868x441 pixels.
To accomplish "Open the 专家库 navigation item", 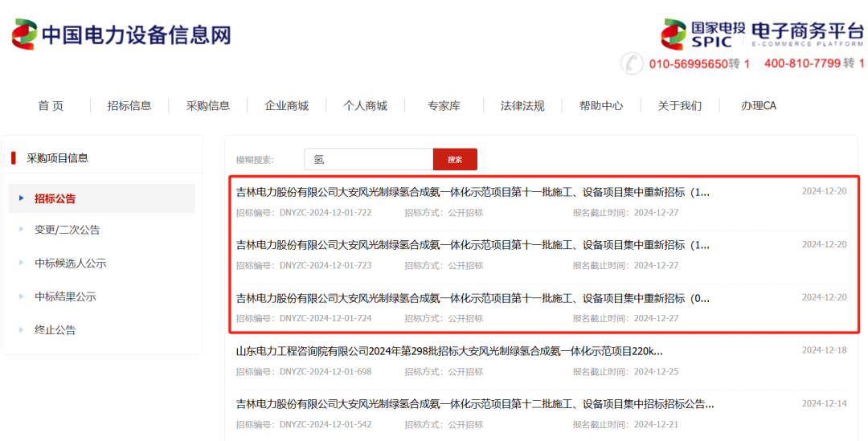I will click(444, 106).
